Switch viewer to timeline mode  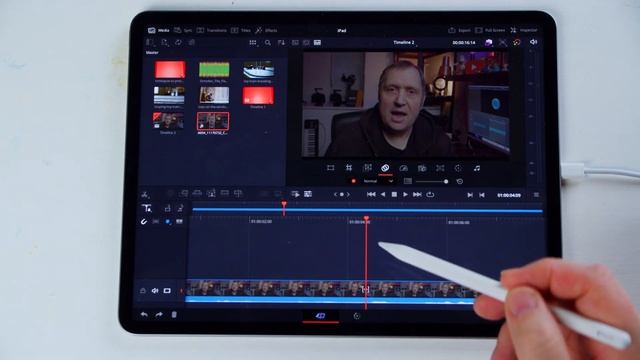click(308, 194)
